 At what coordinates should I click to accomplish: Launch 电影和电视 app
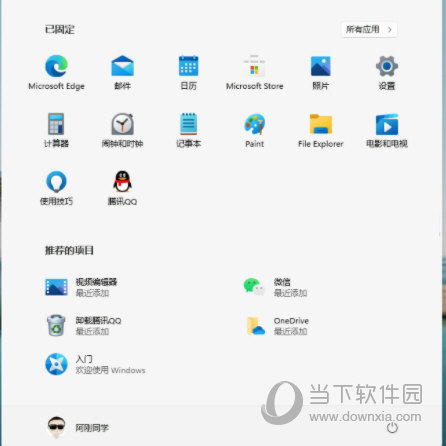click(387, 130)
